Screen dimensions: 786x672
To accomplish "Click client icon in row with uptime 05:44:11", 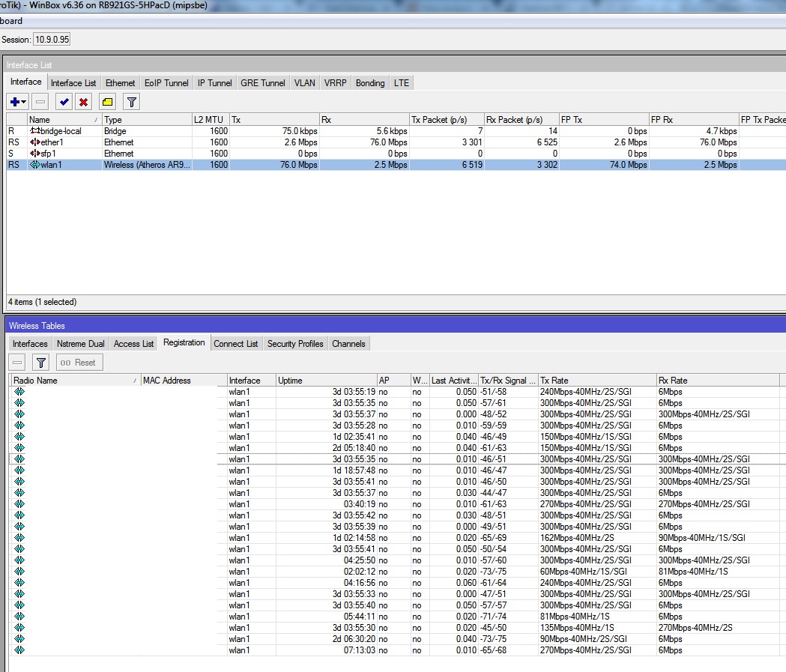I will coord(19,616).
